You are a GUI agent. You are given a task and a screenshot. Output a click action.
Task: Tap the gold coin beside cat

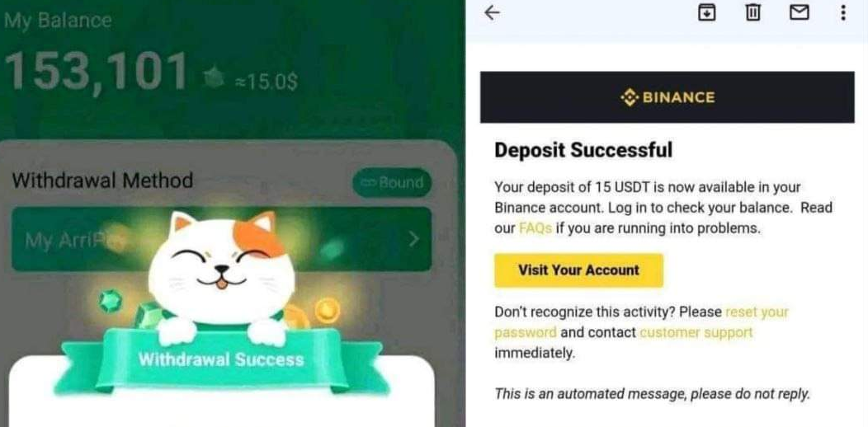pos(328,310)
